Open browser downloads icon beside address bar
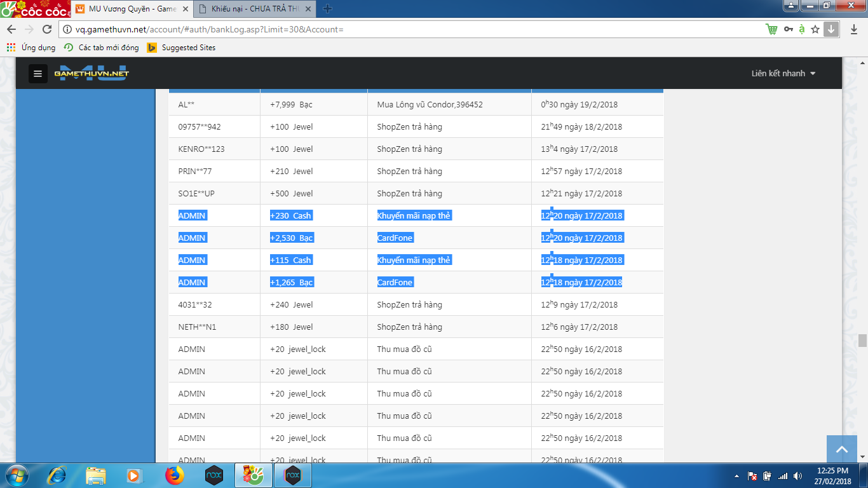 (853, 29)
